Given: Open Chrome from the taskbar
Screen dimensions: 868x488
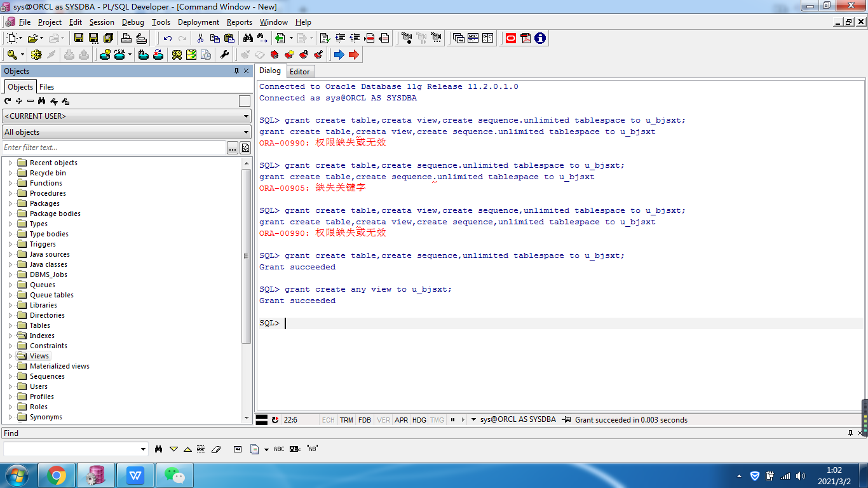Looking at the screenshot, I should point(57,475).
